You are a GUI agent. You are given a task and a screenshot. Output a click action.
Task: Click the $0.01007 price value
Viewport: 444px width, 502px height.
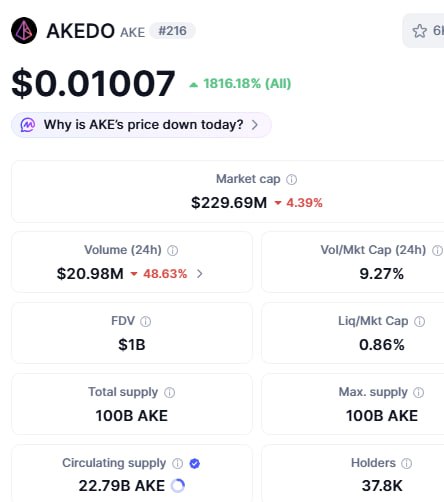coord(93,83)
